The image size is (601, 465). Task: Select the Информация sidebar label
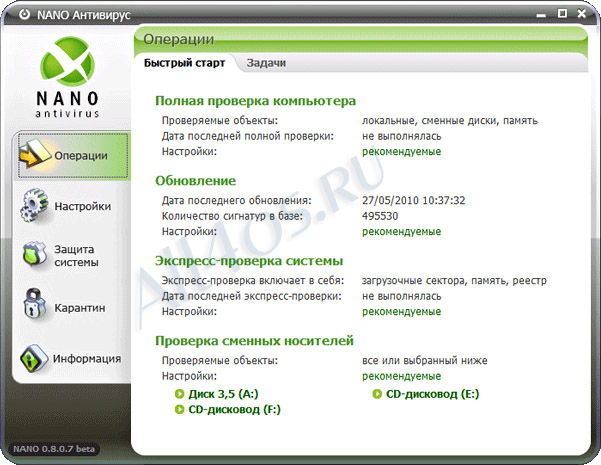pos(87,358)
